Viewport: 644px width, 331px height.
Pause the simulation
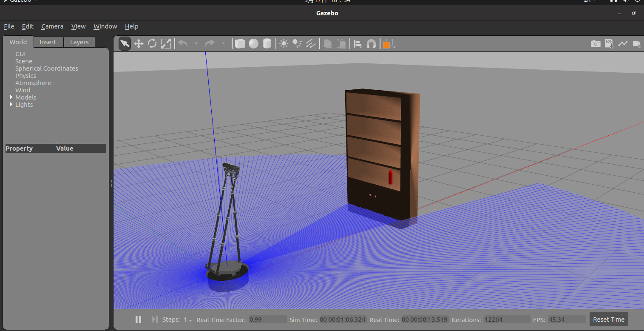point(138,319)
